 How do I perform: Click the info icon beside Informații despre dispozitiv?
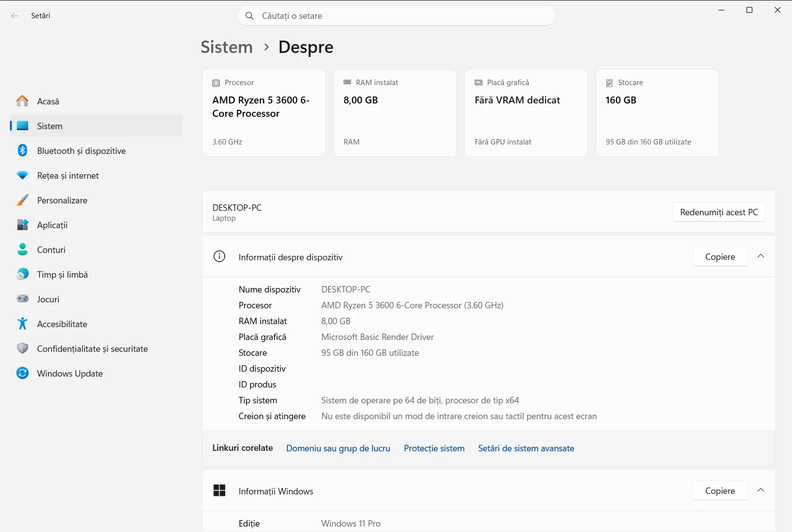tap(219, 256)
